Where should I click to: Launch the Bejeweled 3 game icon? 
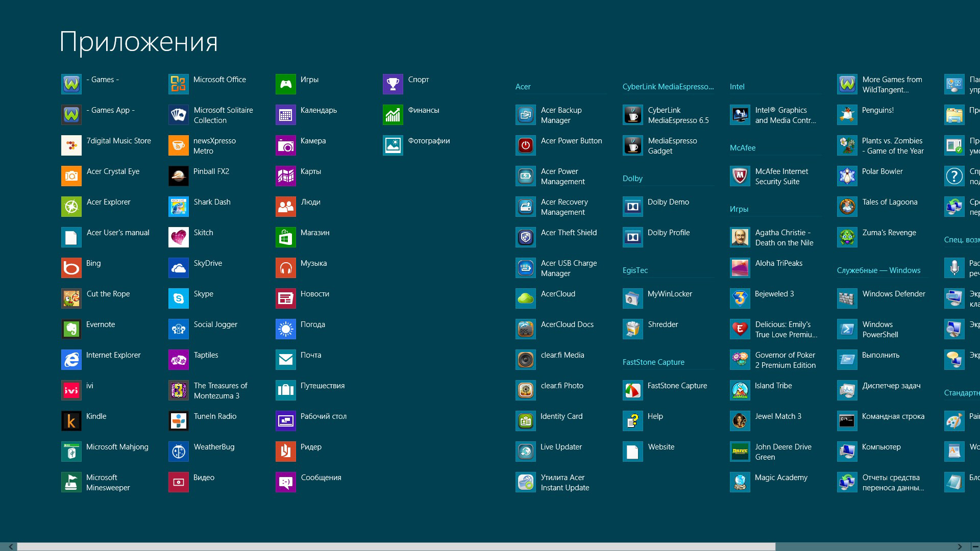(740, 298)
